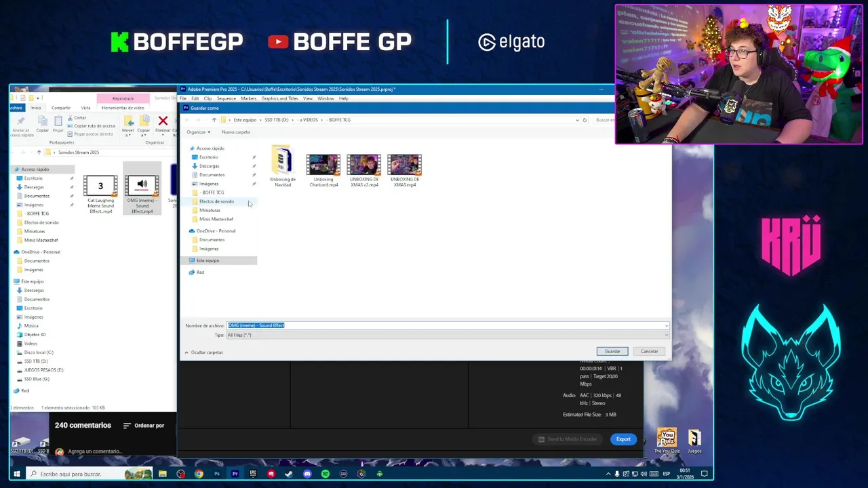Select Red in save dialog sidebar
The image size is (868, 488).
199,272
